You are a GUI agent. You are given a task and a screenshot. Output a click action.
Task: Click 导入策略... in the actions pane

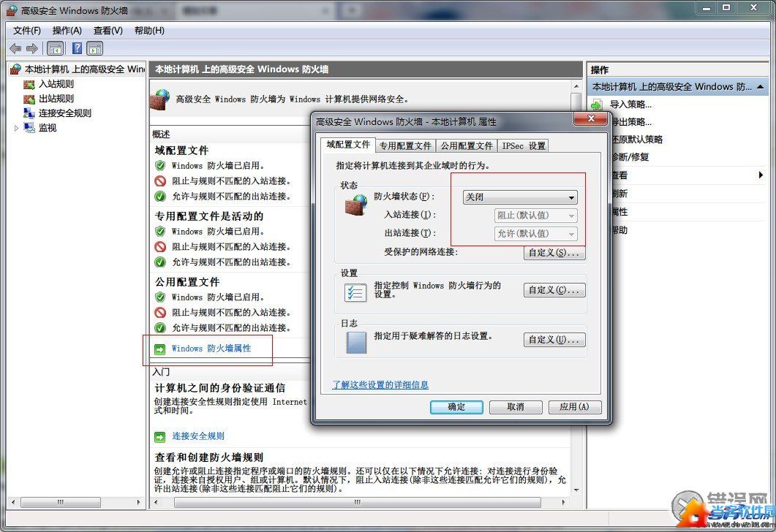coord(630,104)
